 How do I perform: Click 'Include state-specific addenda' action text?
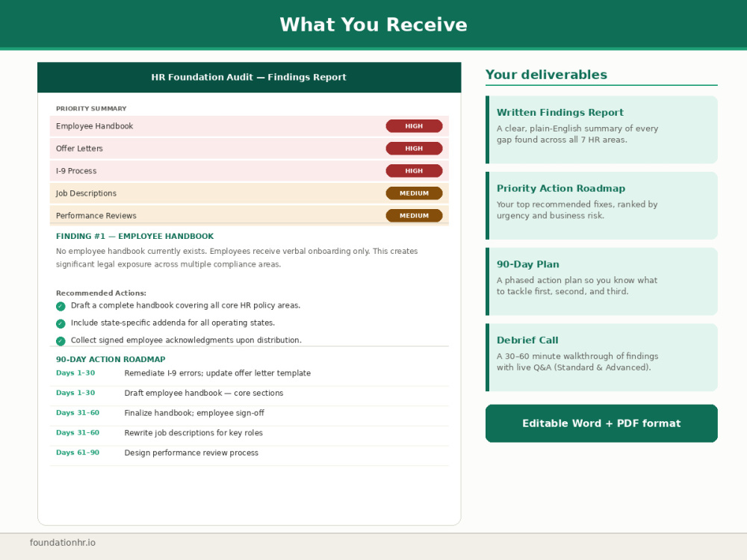[173, 323]
